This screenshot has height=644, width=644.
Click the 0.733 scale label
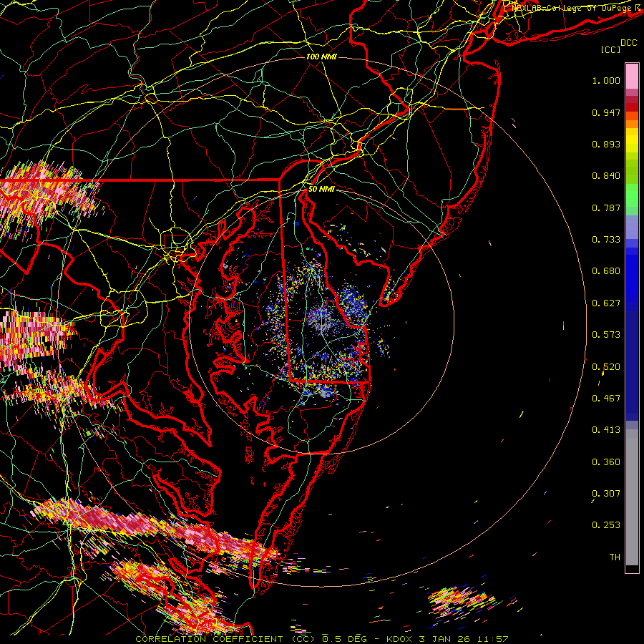pos(606,240)
